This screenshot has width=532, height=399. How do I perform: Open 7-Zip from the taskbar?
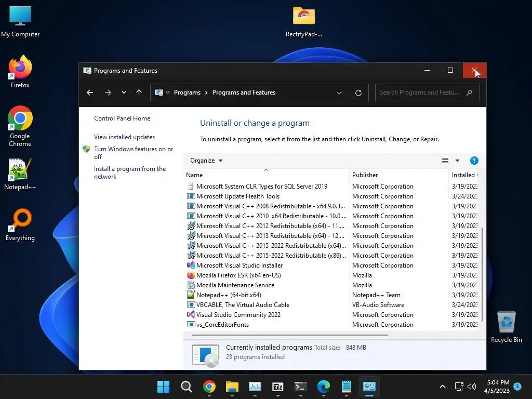click(277, 387)
